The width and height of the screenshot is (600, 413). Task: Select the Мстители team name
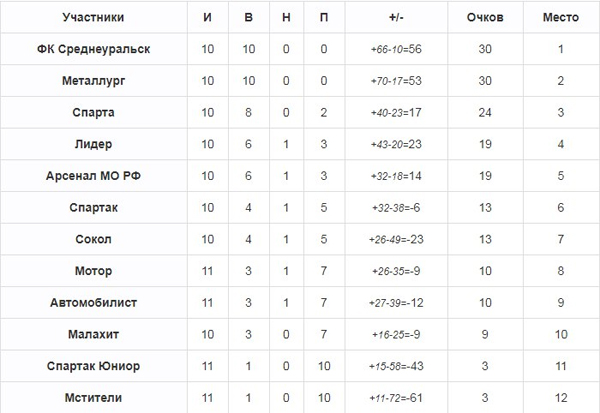(93, 398)
